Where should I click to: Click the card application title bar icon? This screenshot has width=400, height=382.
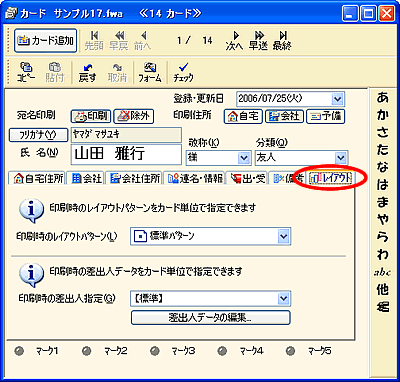click(x=11, y=14)
